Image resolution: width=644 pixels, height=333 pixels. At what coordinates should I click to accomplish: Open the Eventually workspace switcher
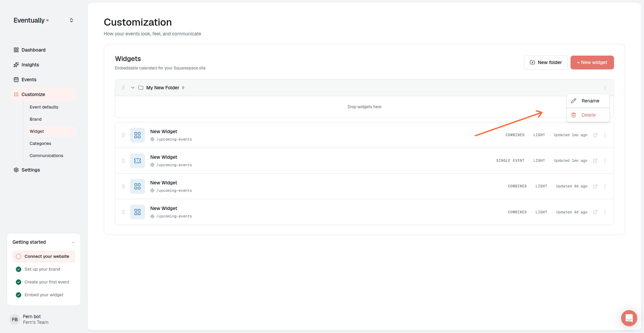(x=71, y=20)
